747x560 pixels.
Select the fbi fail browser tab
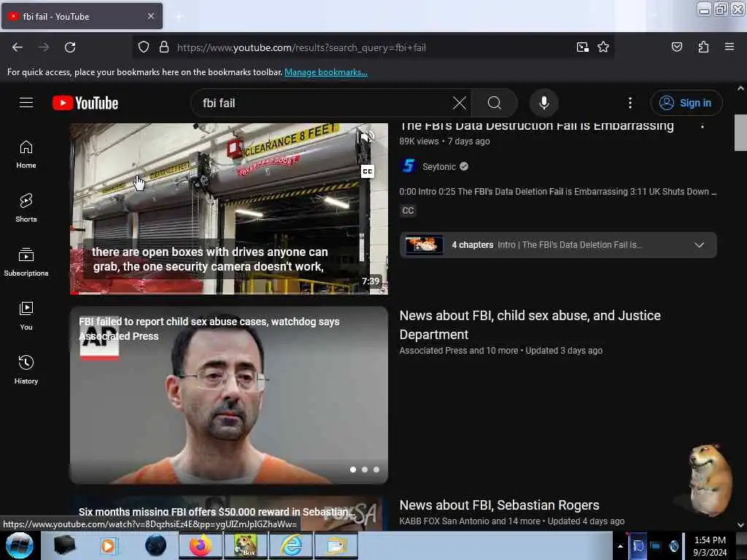[x=82, y=16]
